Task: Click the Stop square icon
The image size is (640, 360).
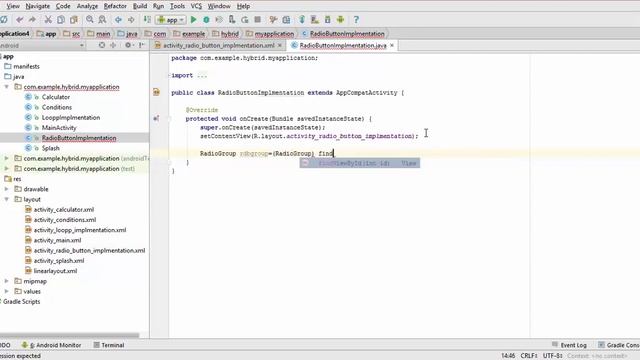Action: pyautogui.click(x=258, y=20)
